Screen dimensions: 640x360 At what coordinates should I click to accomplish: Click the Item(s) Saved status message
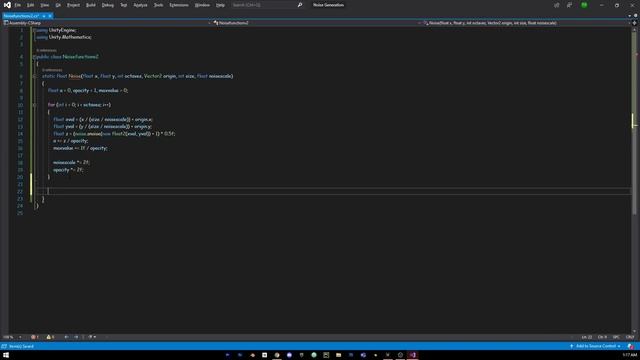21,347
